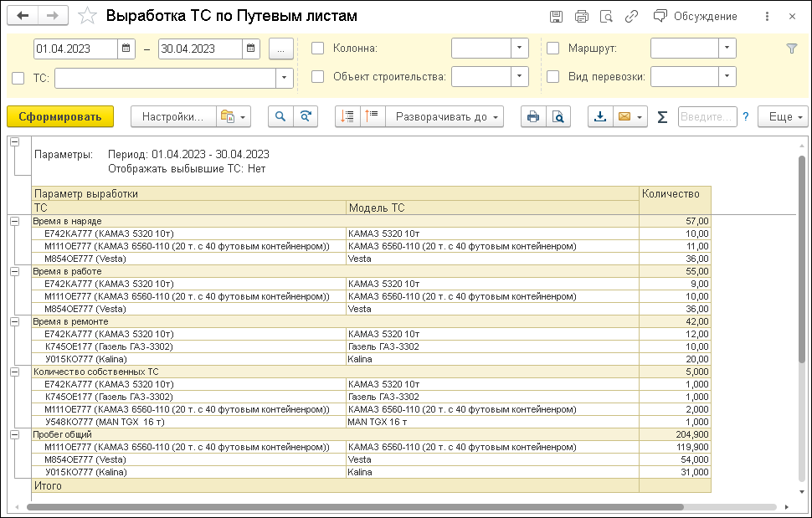Click the find next refresh-search icon
Screen dimensions: 812x518
click(x=306, y=116)
